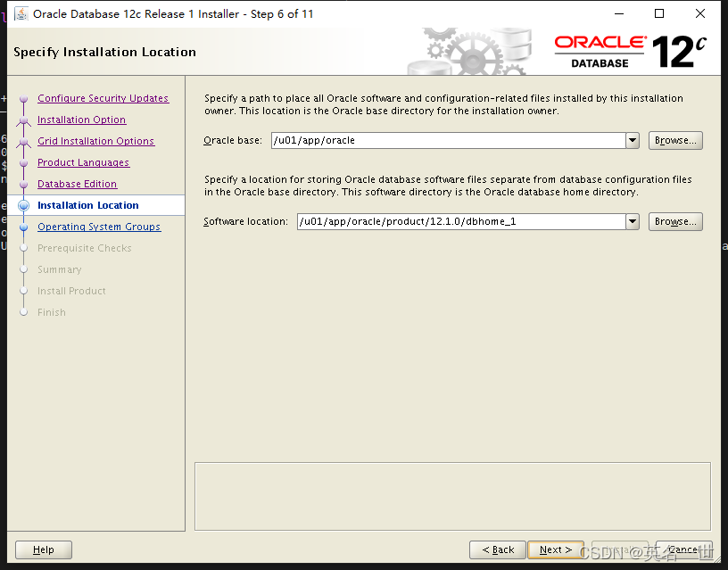
Task: Go back to the previous step
Action: point(498,550)
